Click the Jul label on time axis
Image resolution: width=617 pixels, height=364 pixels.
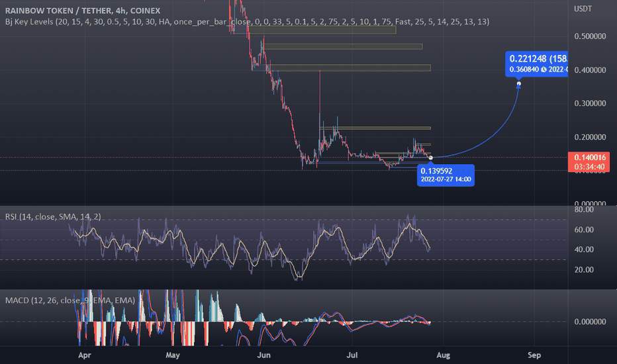pos(352,355)
